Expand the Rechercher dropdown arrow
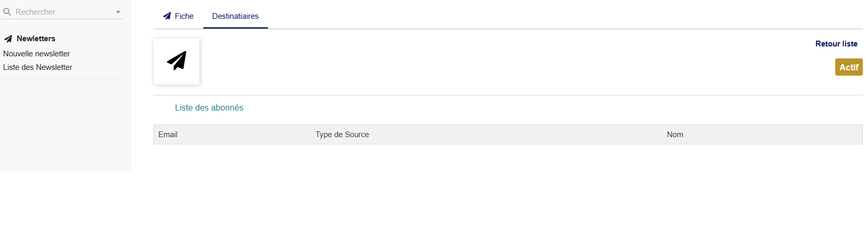 pyautogui.click(x=118, y=12)
